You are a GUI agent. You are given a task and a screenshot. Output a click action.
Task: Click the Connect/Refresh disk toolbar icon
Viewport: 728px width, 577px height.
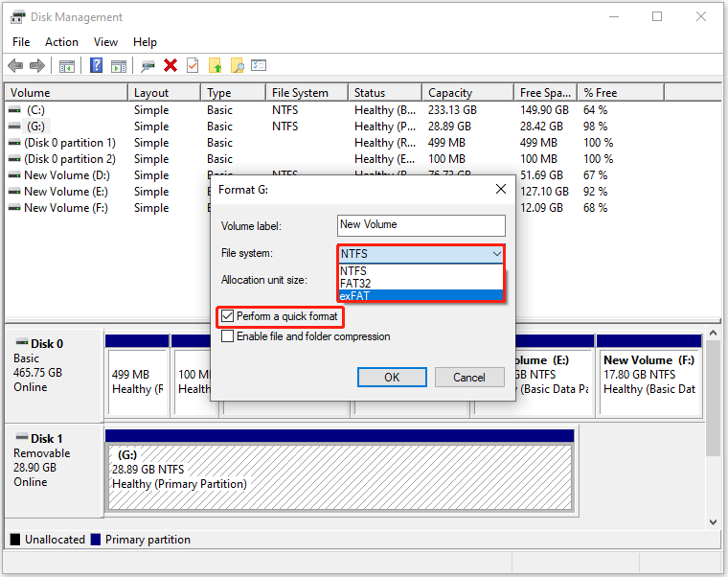click(148, 66)
